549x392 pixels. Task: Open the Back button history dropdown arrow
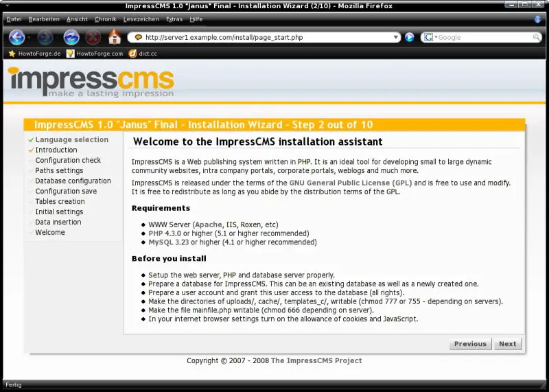[29, 38]
